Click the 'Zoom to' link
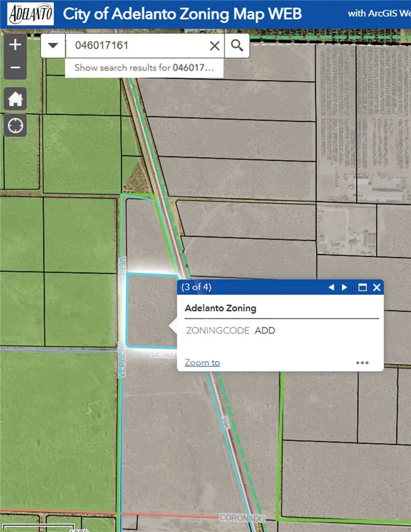411x532 pixels. [x=202, y=363]
